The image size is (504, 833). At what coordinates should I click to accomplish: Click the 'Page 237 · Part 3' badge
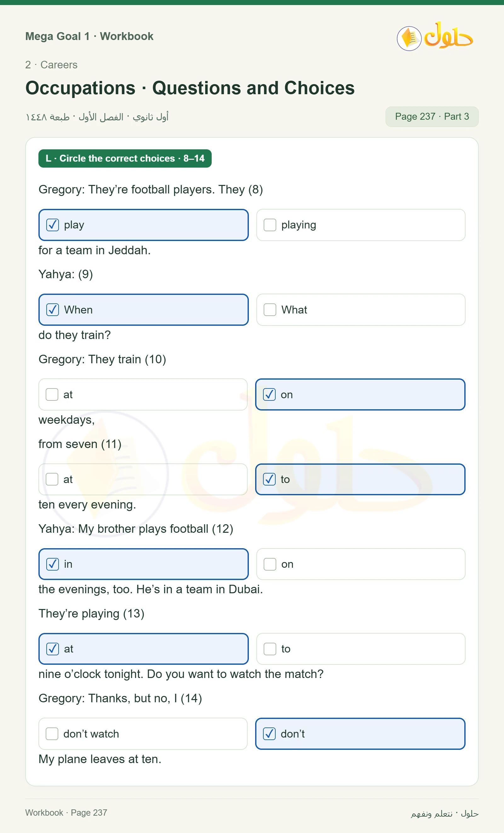432,117
